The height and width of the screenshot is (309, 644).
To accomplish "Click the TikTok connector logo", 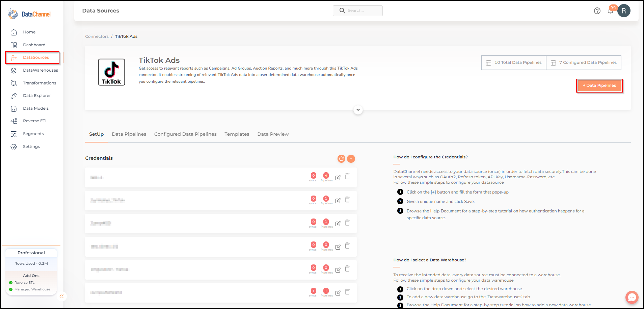I will point(111,72).
